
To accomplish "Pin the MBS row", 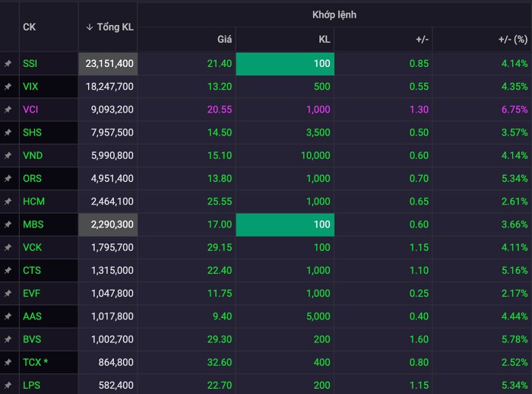I will tap(8, 224).
